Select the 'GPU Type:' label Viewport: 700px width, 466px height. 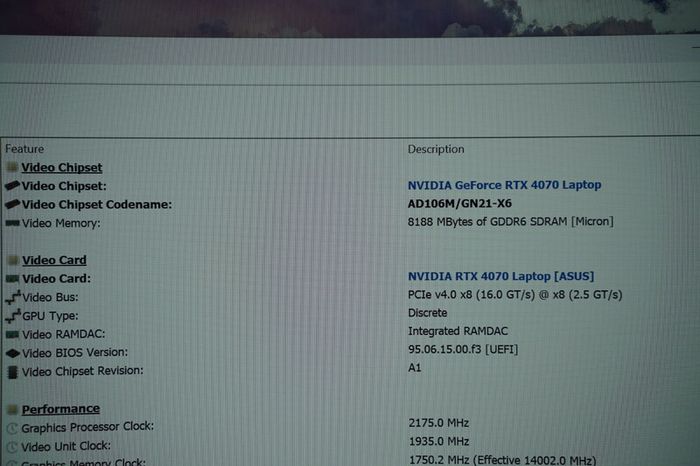coord(50,316)
